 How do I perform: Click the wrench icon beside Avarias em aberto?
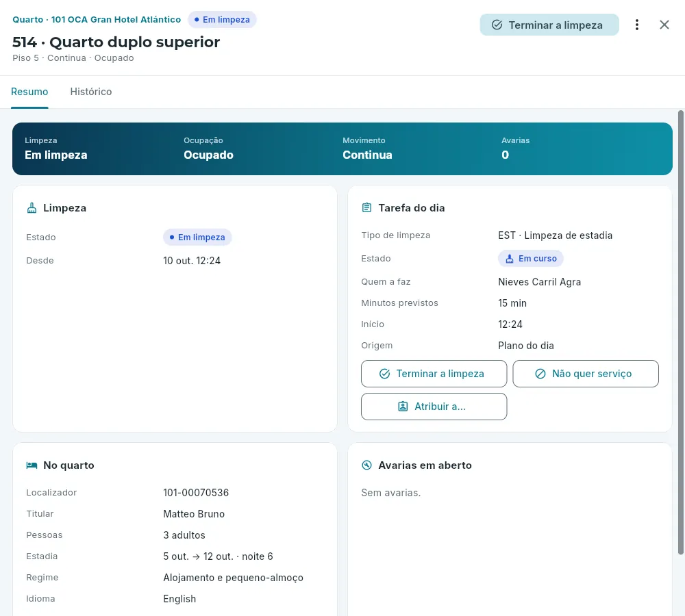click(367, 465)
